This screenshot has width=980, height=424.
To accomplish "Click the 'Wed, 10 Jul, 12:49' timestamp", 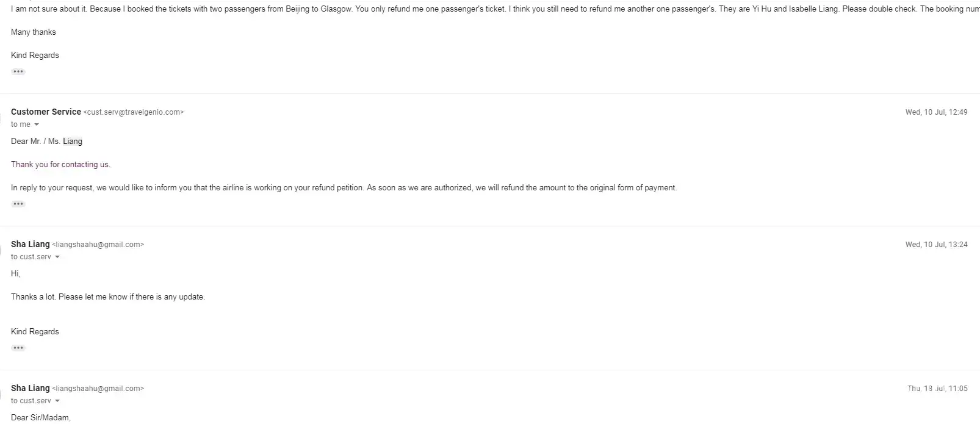I will coord(936,112).
